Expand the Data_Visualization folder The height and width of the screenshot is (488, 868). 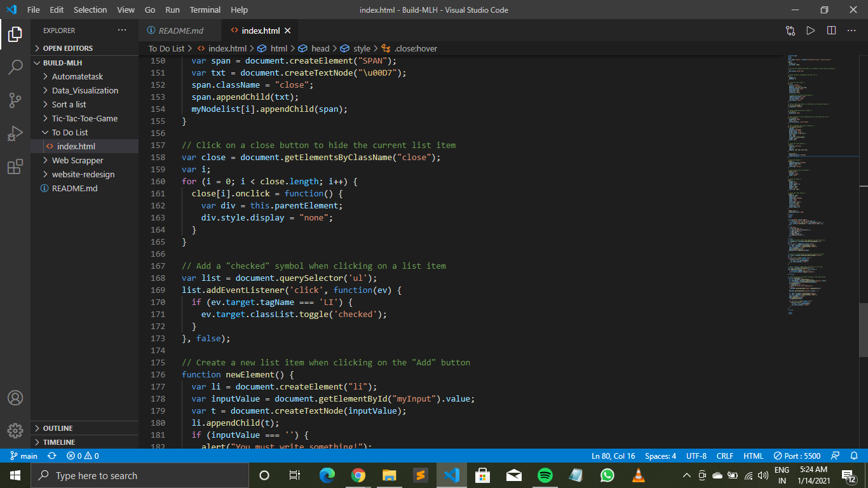pos(85,90)
